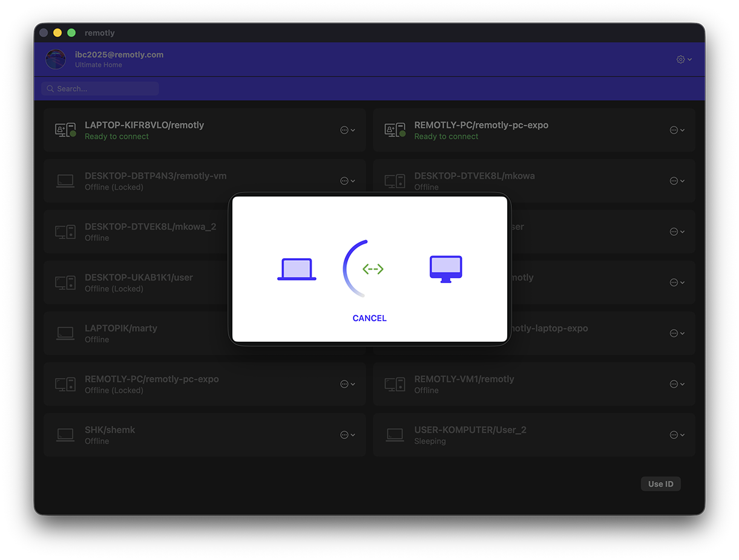
Task: Cancel the connection attempt
Action: click(x=369, y=318)
